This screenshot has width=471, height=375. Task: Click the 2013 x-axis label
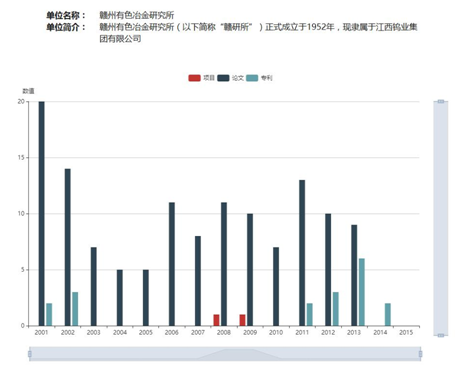[x=354, y=332]
